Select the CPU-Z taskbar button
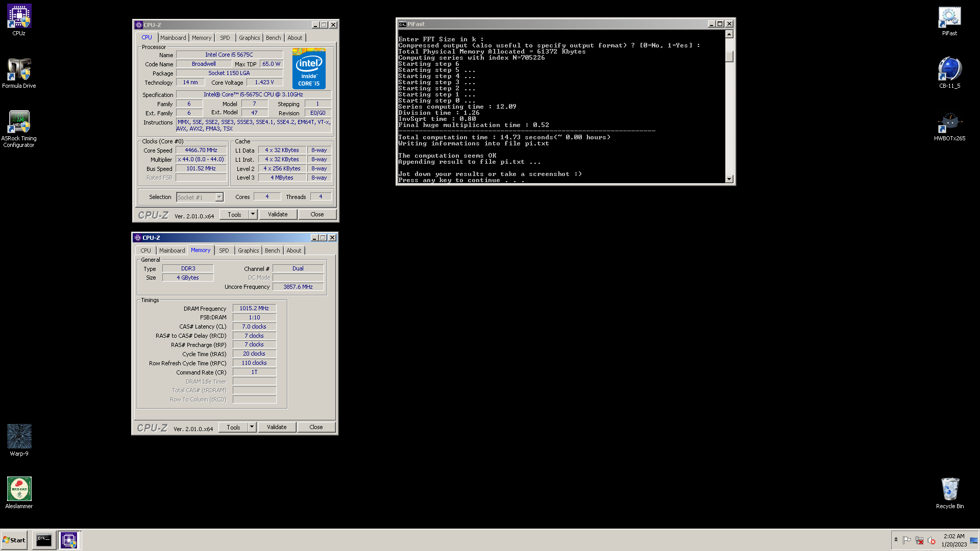 click(x=69, y=540)
